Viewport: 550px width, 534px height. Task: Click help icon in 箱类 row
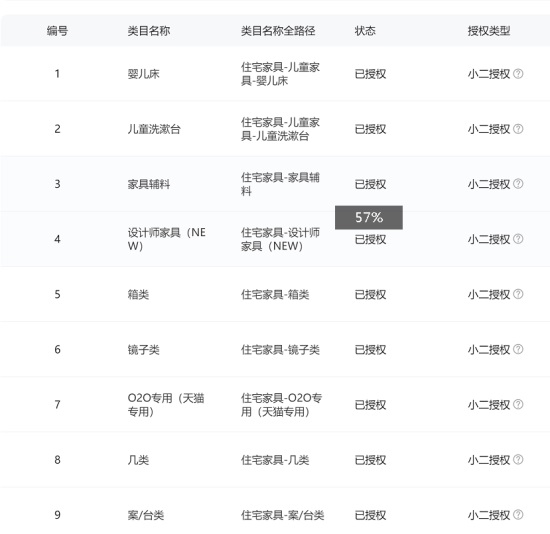pos(518,294)
